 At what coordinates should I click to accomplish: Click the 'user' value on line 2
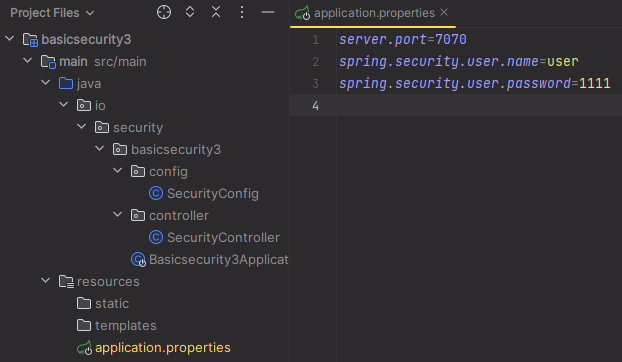coord(562,62)
